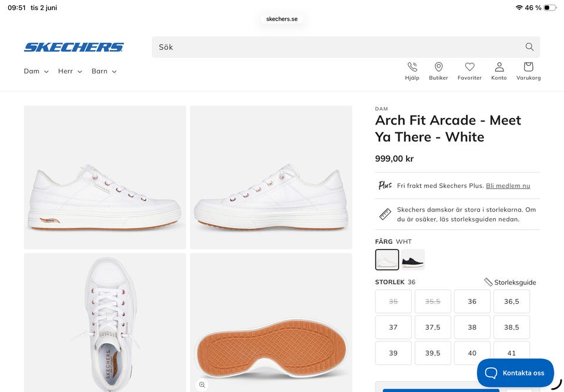
Task: Select the black shoe color swatch
Action: [412, 259]
